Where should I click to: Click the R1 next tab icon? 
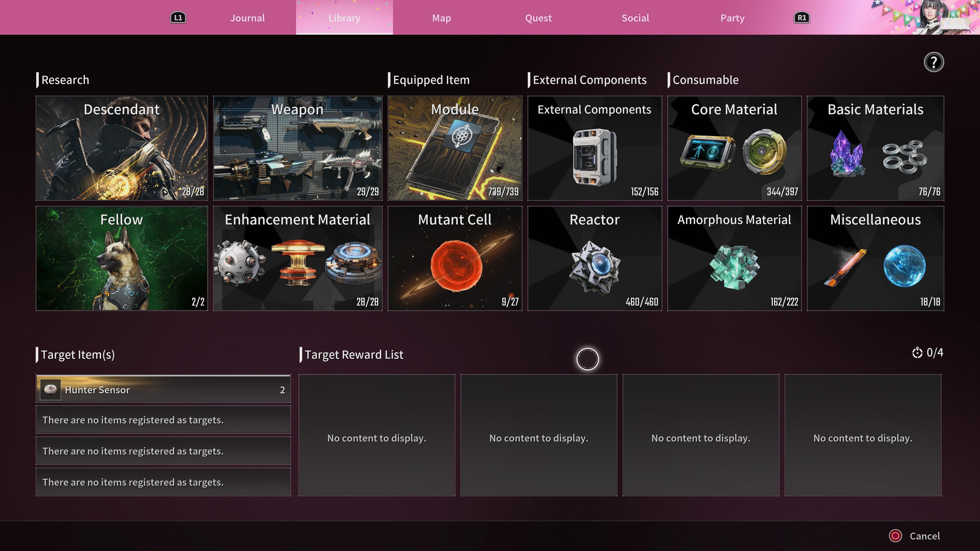coord(802,18)
